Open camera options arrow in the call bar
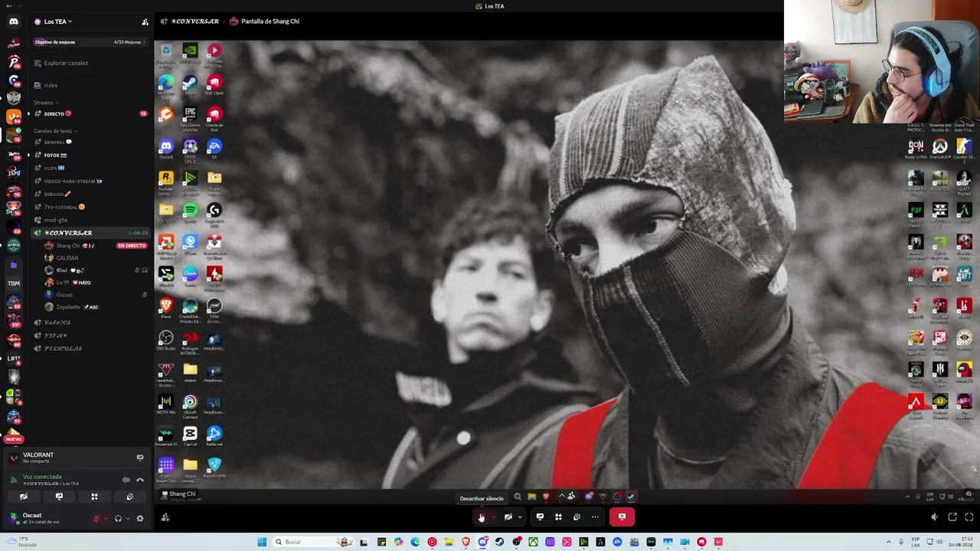980x551 pixels. pyautogui.click(x=520, y=517)
